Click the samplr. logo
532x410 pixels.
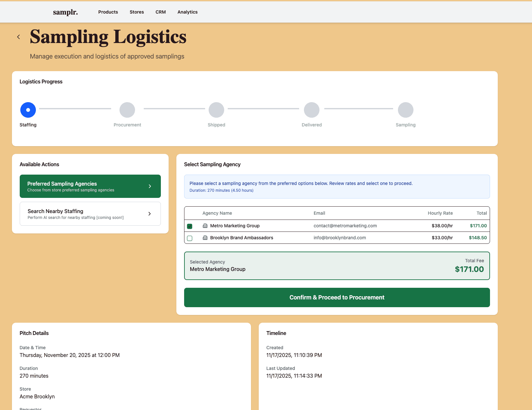(x=65, y=12)
